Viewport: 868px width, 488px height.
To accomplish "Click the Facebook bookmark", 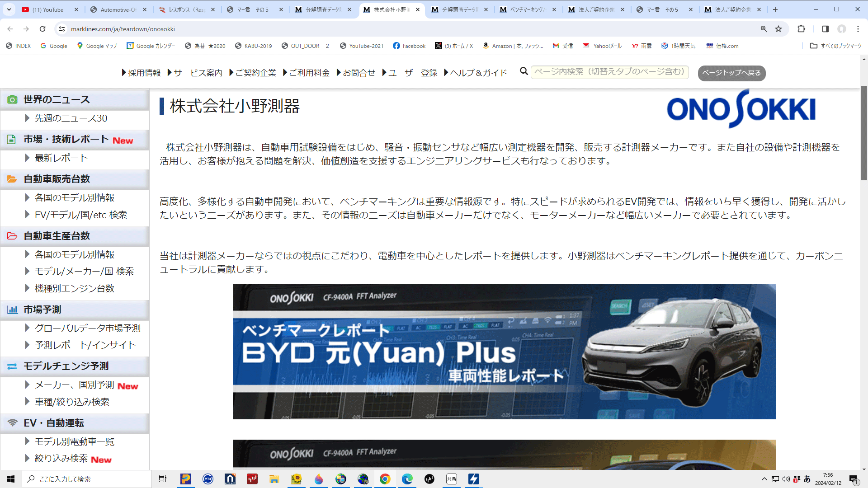I will [409, 46].
